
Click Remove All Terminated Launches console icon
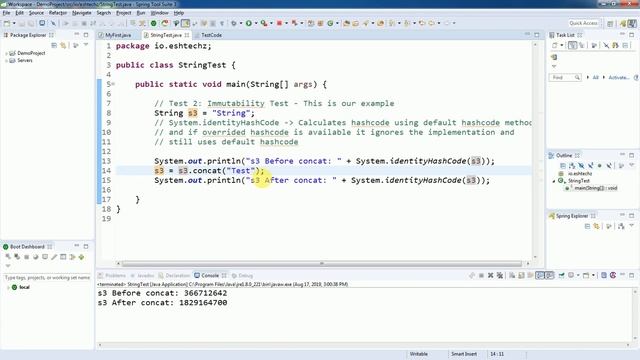click(x=500, y=276)
